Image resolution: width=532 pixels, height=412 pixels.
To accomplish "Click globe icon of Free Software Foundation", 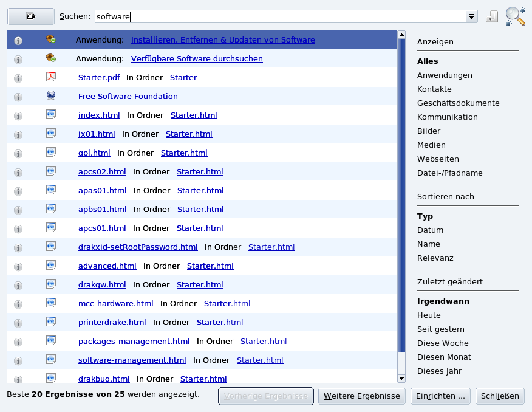I will pyautogui.click(x=51, y=96).
